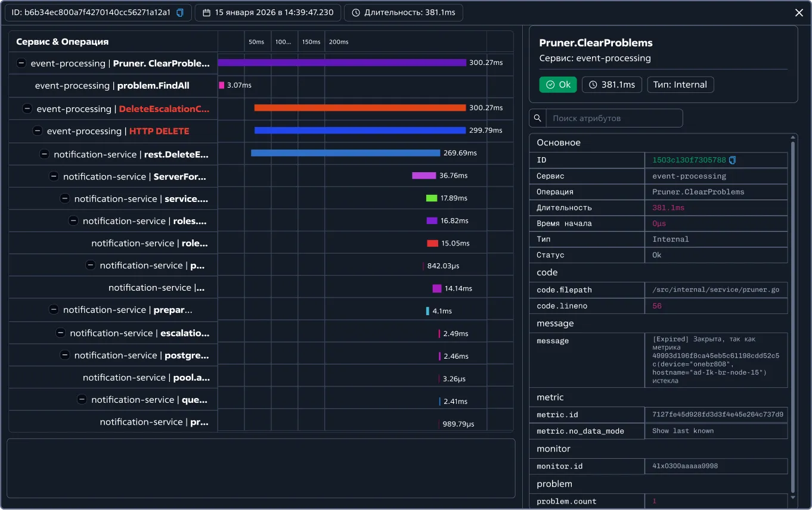812x510 pixels.
Task: Close the trace details window
Action: [x=799, y=13]
